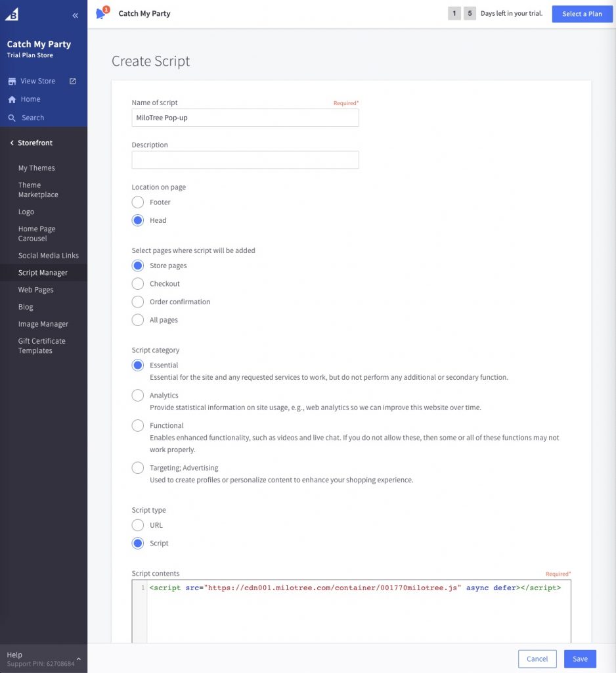Click the Search icon in the sidebar
Viewport: 616px width, 673px height.
point(12,117)
